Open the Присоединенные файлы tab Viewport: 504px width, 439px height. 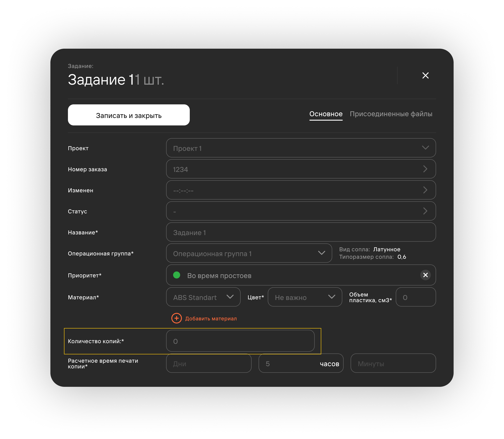(x=391, y=114)
